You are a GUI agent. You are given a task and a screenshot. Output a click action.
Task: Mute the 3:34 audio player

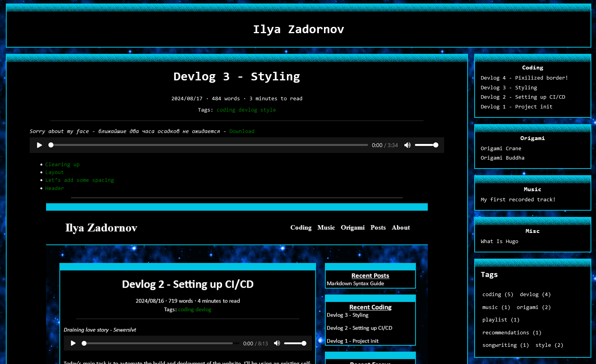(407, 145)
